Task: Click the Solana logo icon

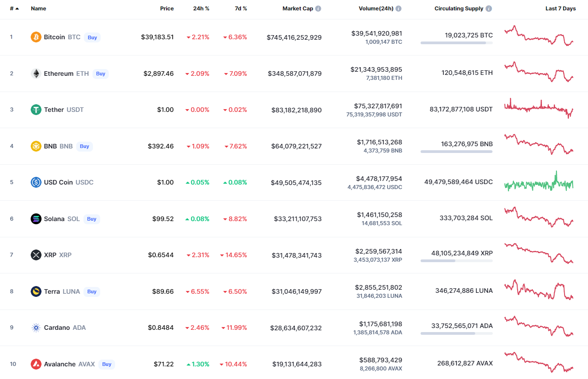Action: [36, 219]
